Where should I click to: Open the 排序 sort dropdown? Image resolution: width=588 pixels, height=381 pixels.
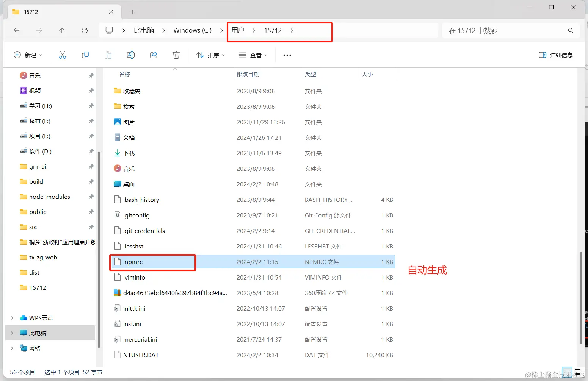coord(211,55)
